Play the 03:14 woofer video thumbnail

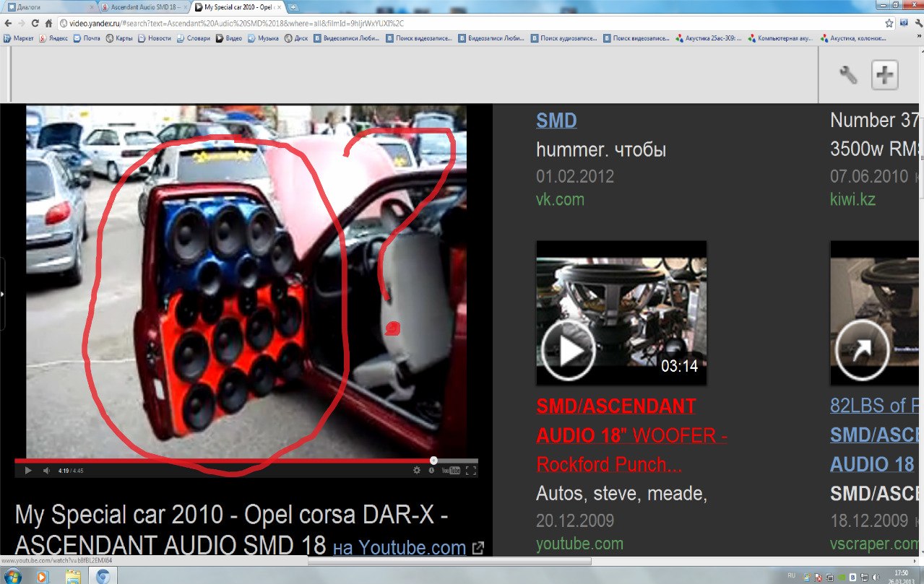tap(569, 351)
